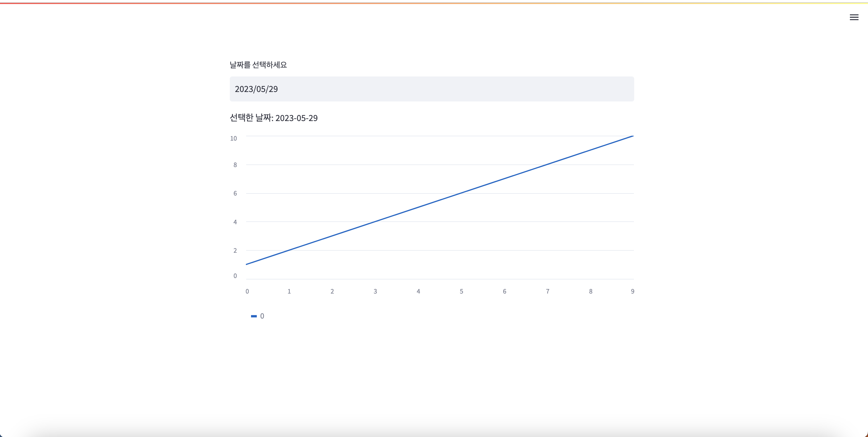Click y-axis tick label 4

(x=235, y=222)
